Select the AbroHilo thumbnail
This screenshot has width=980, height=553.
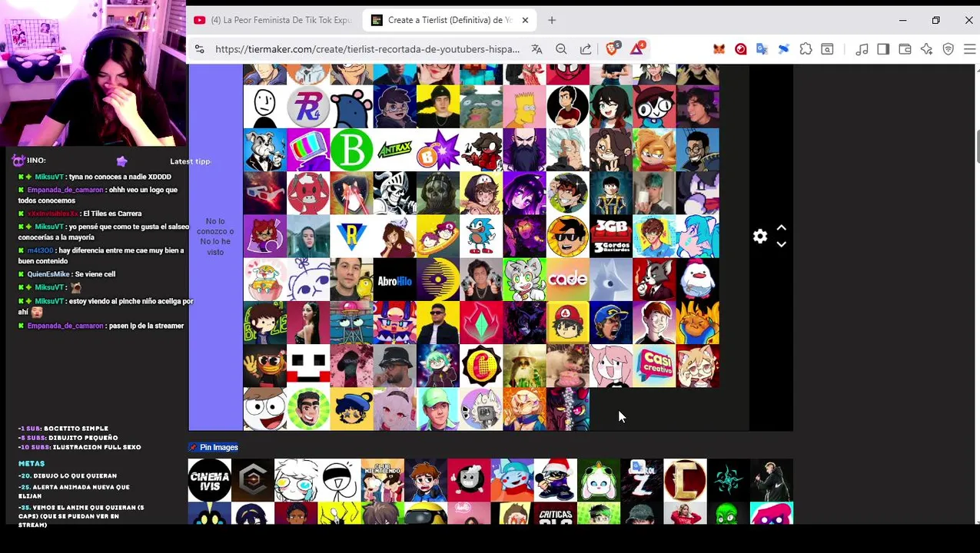point(394,280)
